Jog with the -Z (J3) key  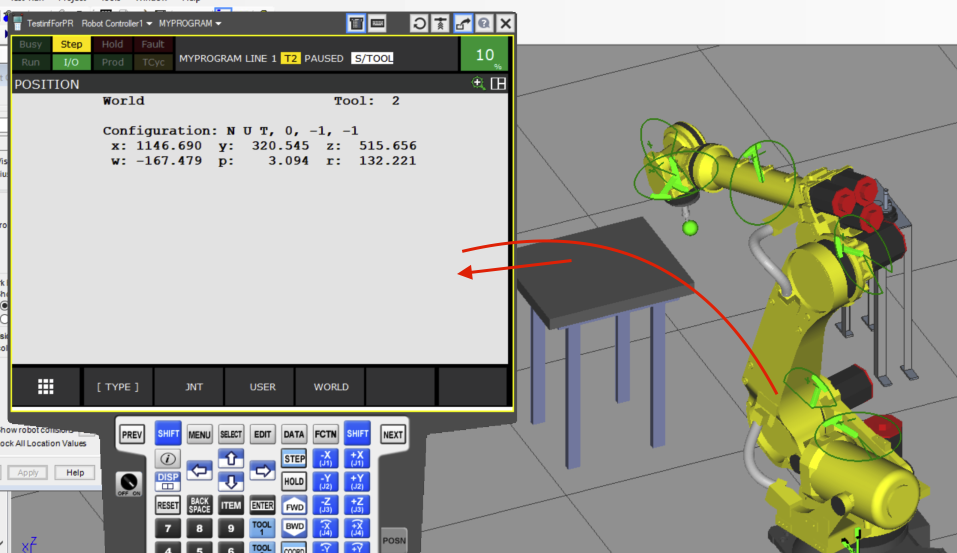point(325,505)
